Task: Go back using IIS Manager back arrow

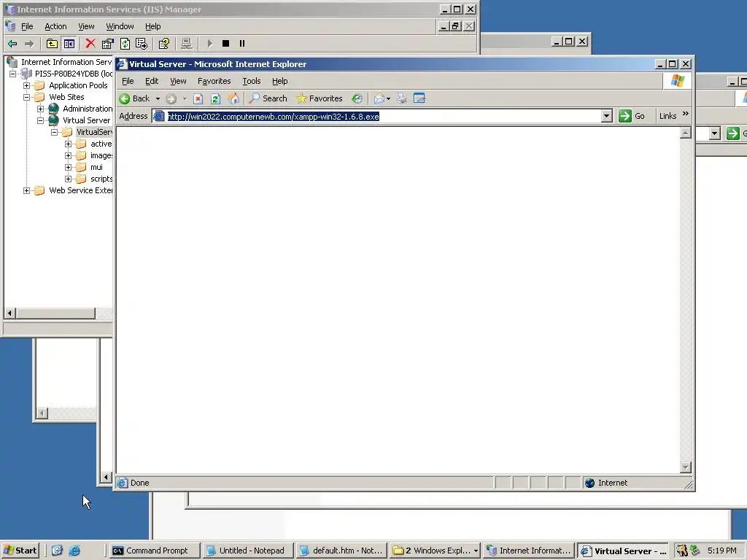Action: click(12, 44)
